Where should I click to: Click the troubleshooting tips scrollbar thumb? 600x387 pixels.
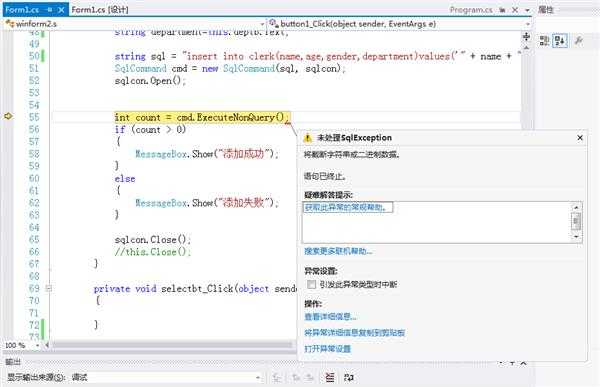(x=576, y=221)
